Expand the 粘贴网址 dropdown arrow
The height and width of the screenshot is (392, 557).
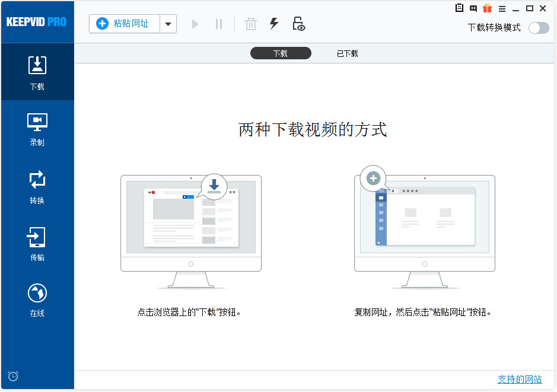click(x=168, y=24)
